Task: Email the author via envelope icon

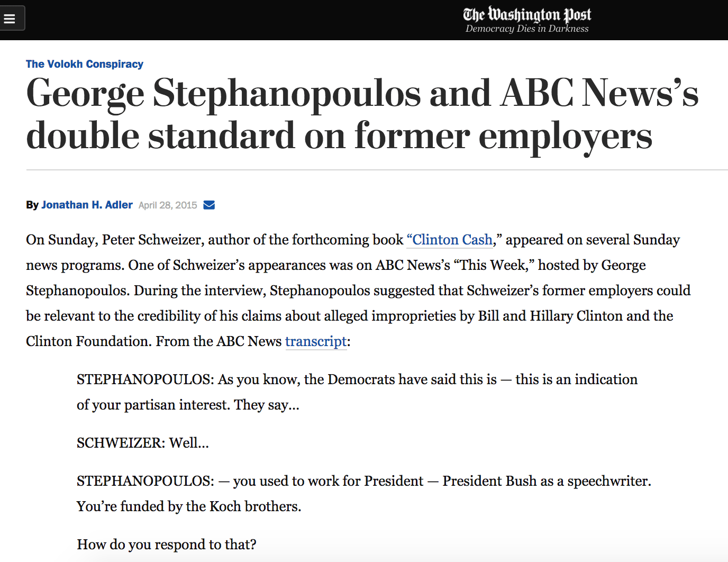Action: 209,205
